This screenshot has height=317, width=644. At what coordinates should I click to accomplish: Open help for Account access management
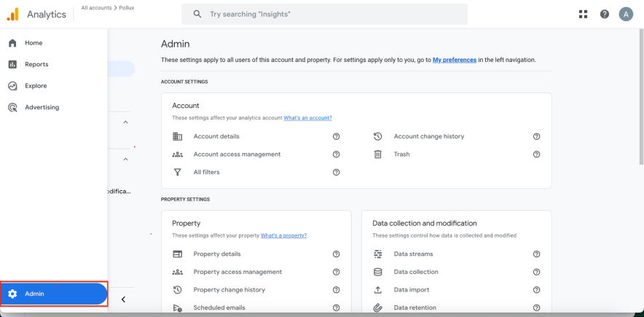(x=336, y=154)
